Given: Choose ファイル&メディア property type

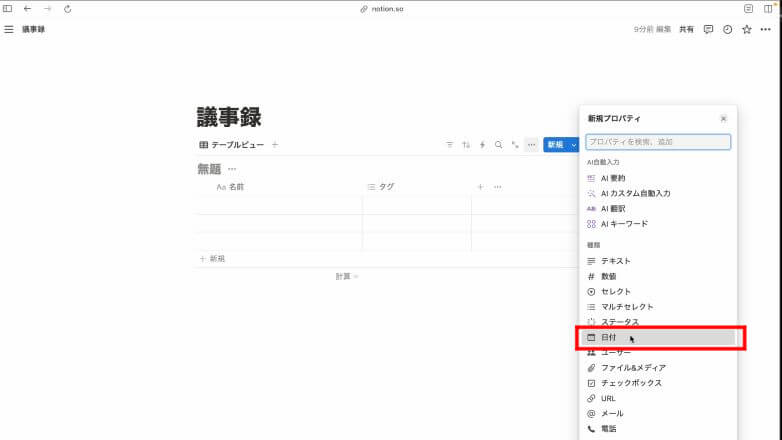Looking at the screenshot, I should (x=658, y=368).
